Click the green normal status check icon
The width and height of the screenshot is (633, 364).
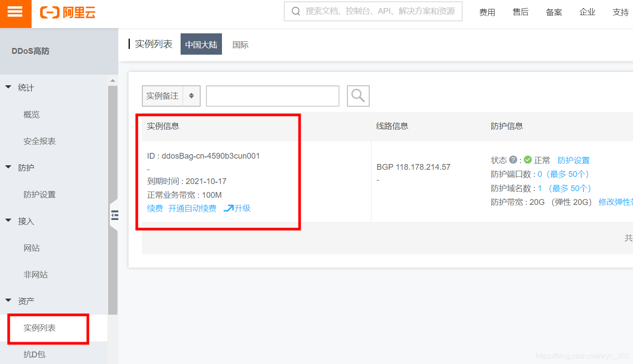click(x=528, y=160)
